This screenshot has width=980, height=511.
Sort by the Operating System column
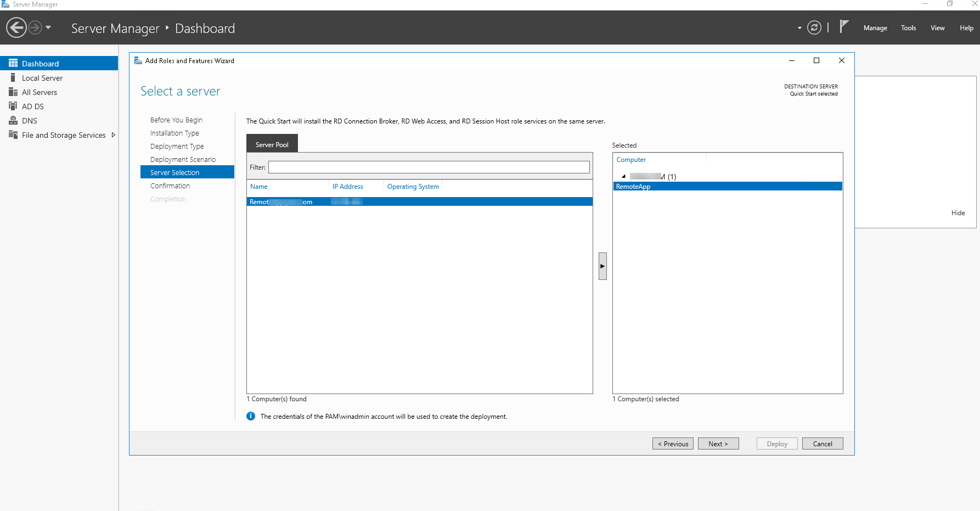(x=413, y=187)
